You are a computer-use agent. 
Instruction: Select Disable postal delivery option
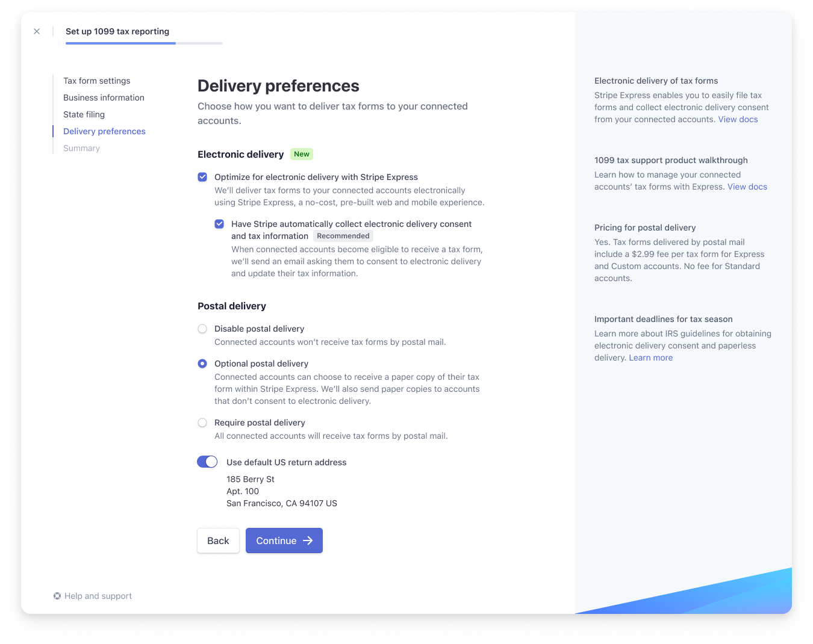tap(202, 329)
